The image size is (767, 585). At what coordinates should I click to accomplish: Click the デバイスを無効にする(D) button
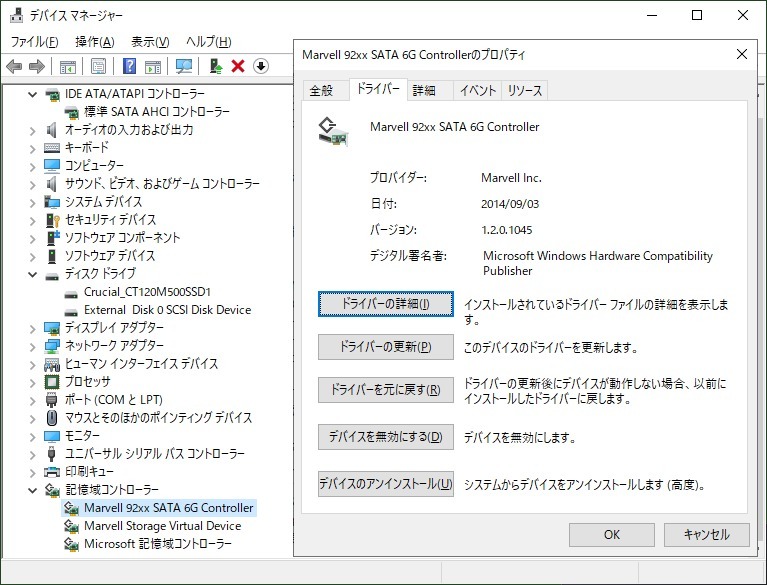[x=385, y=437]
